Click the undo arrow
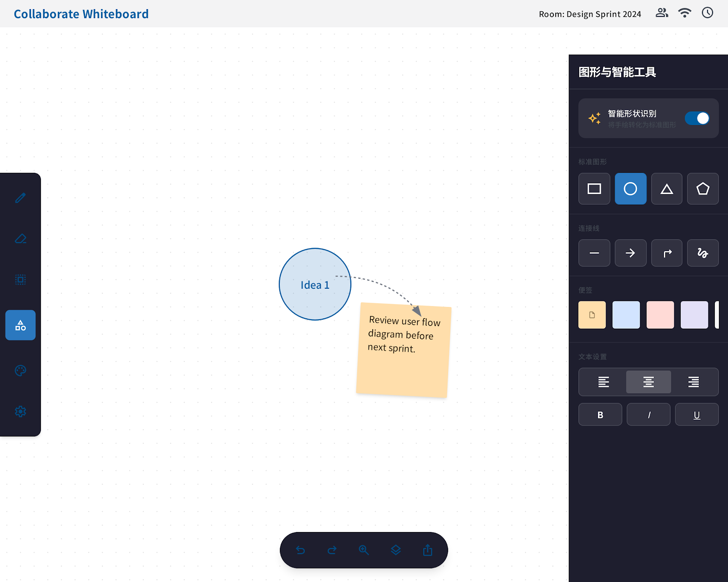This screenshot has height=582, width=728. click(300, 550)
